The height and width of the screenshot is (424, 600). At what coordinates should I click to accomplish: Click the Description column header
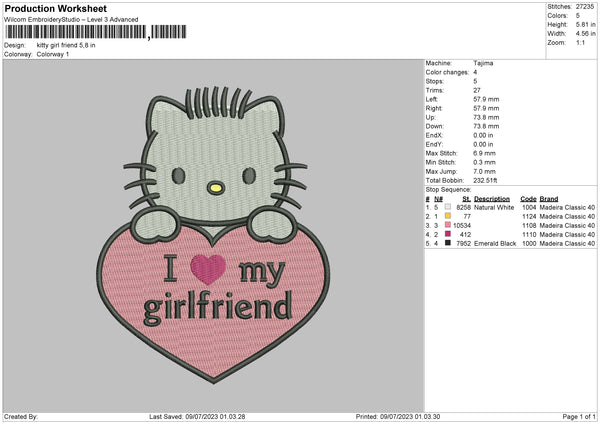click(x=495, y=198)
